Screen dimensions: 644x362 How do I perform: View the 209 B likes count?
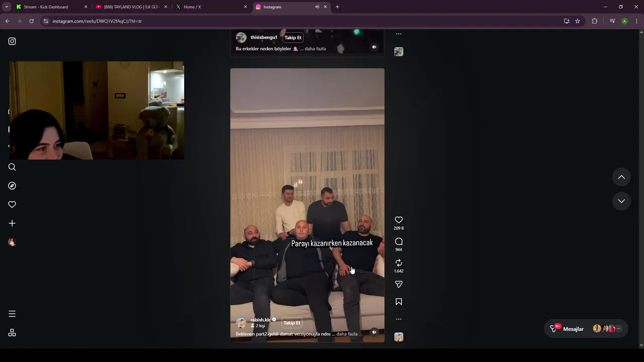click(398, 228)
